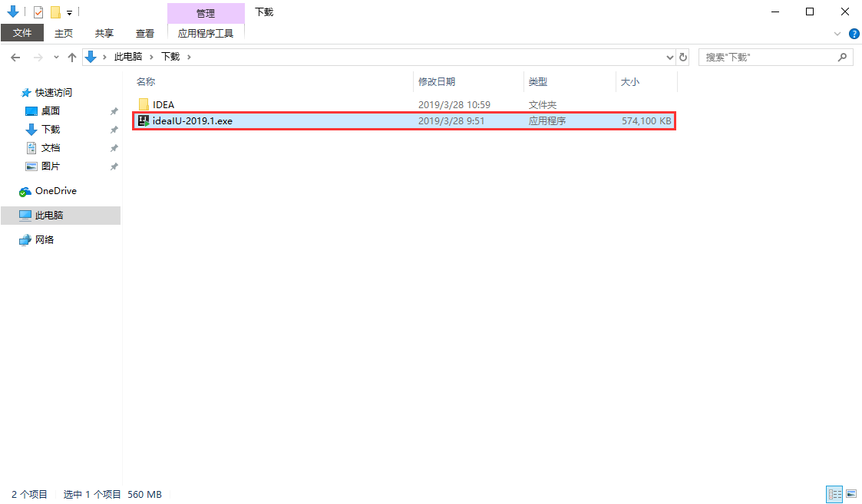
Task: Maximize the 下载 Explorer window
Action: click(810, 12)
